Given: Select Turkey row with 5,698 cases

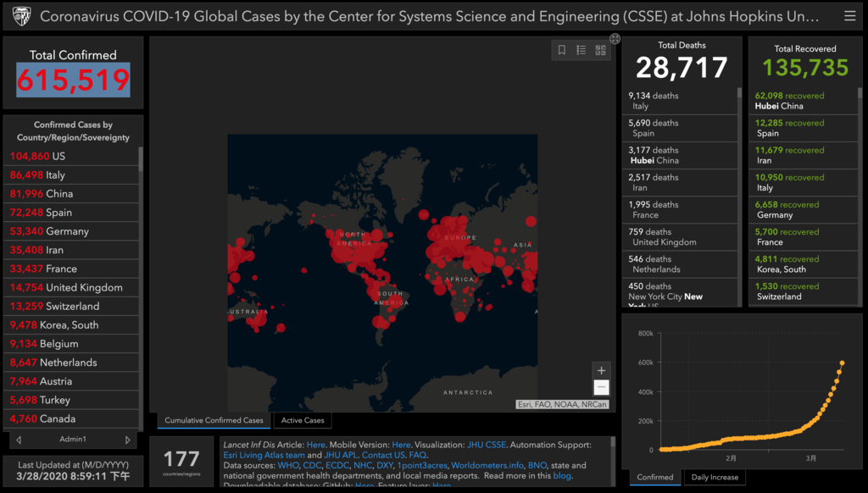Looking at the screenshot, I should [x=71, y=400].
